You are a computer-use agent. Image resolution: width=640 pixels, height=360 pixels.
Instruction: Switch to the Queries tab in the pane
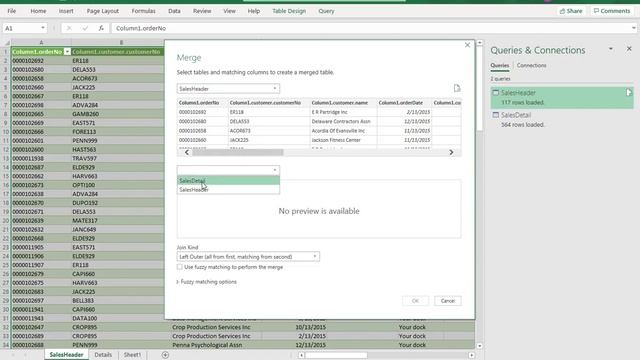500,66
